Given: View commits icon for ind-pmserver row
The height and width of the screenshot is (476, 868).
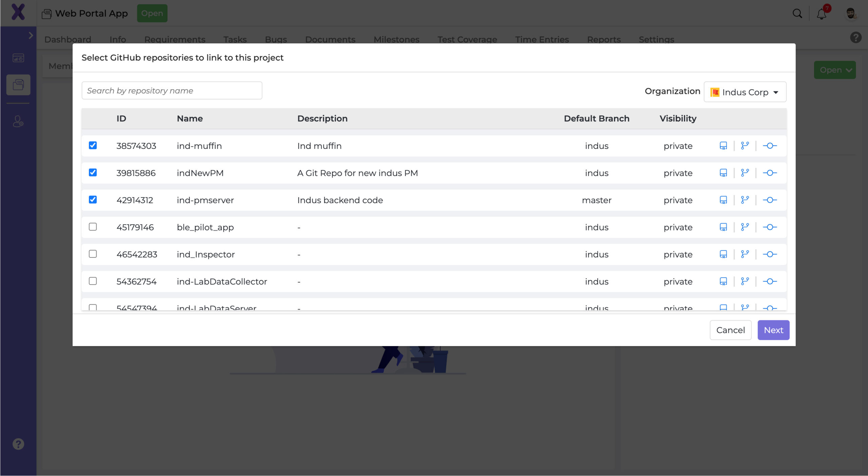Looking at the screenshot, I should (x=770, y=200).
